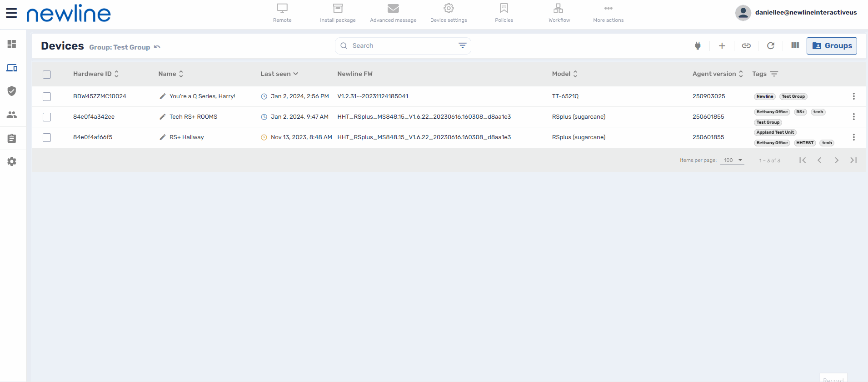Open Items per page dropdown
This screenshot has height=382, width=868.
tap(732, 160)
